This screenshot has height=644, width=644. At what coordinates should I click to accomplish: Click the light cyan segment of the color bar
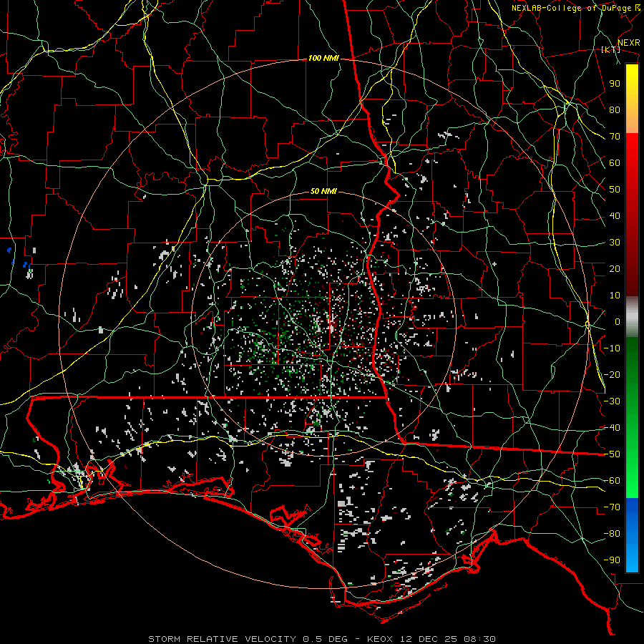[632, 560]
